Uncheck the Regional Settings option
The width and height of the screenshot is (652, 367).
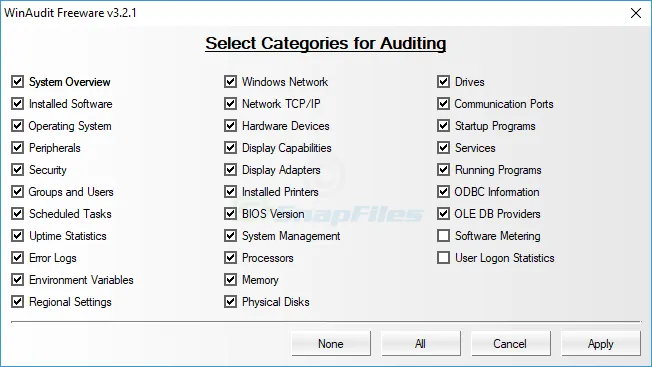[x=17, y=302]
